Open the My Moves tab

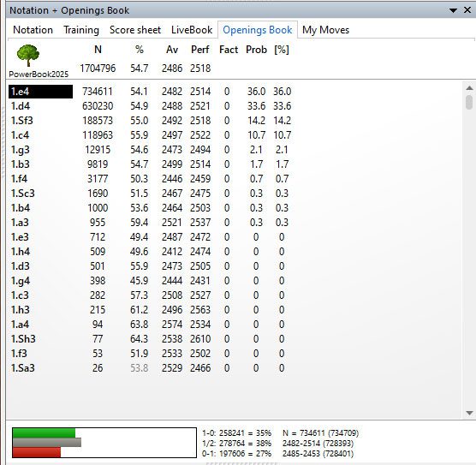click(x=325, y=30)
